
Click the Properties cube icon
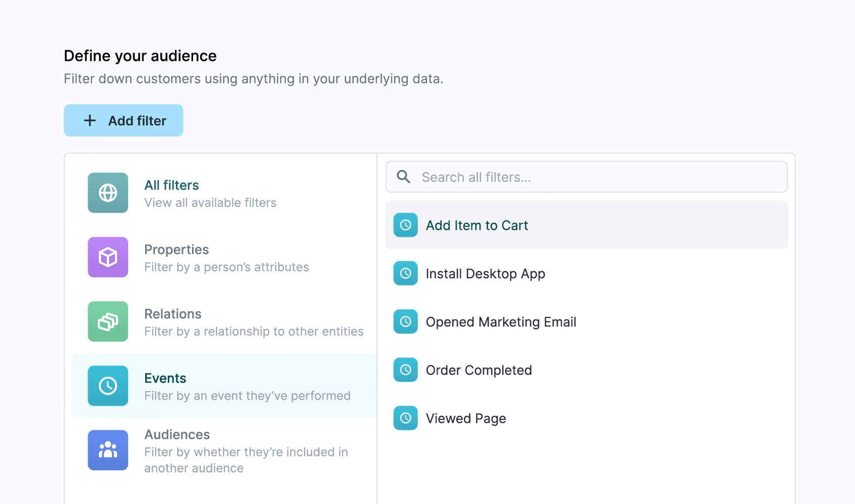coord(108,257)
